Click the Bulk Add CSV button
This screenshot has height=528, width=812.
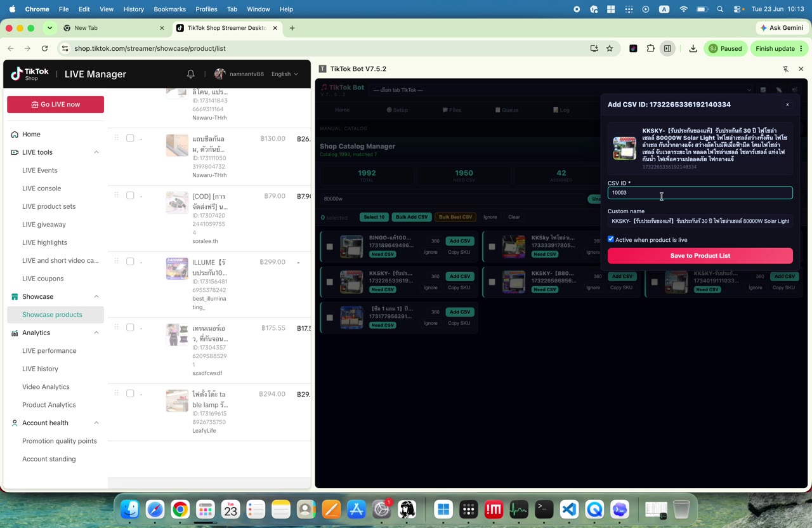coord(412,217)
